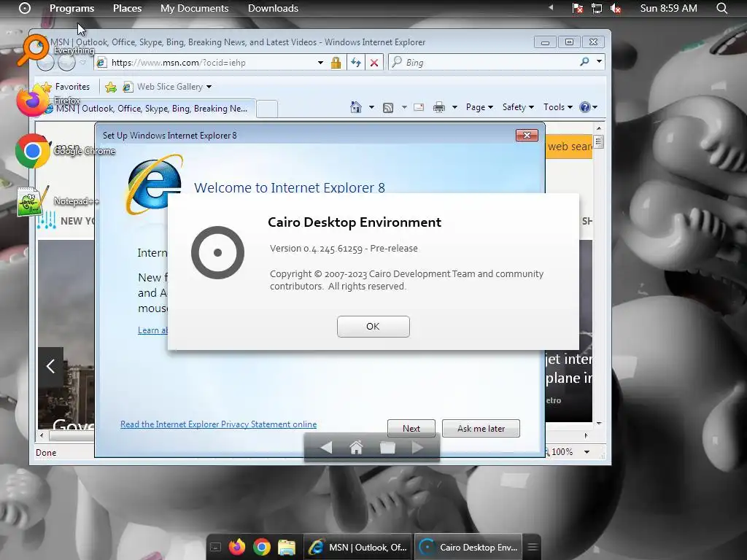This screenshot has height=560, width=747.
Task: Close the Set Up Internet Explorer 8 dialog
Action: tap(527, 135)
